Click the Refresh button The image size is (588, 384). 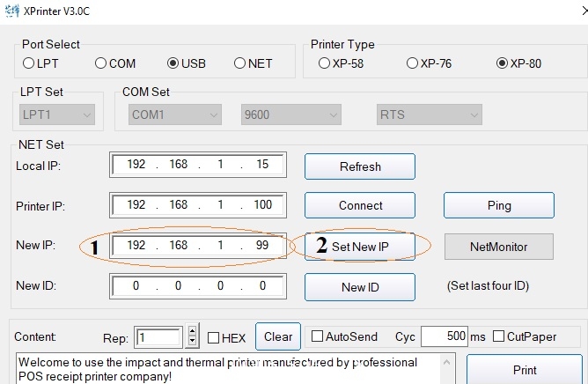pos(360,166)
